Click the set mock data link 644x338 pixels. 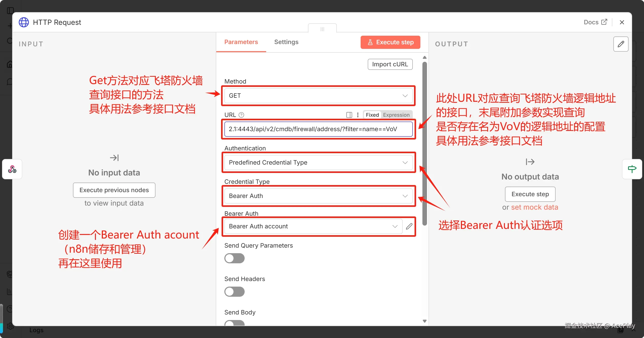(534, 207)
